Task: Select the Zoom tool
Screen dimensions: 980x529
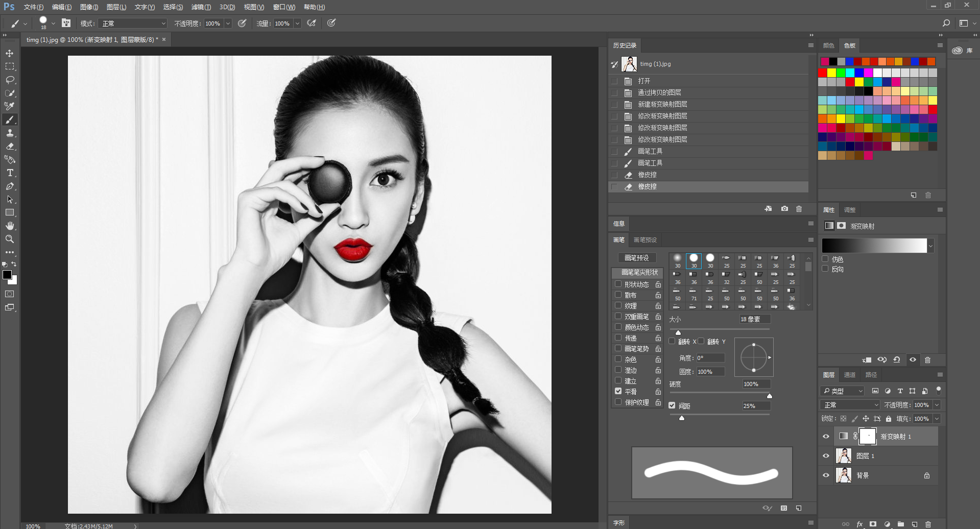Action: (10, 239)
